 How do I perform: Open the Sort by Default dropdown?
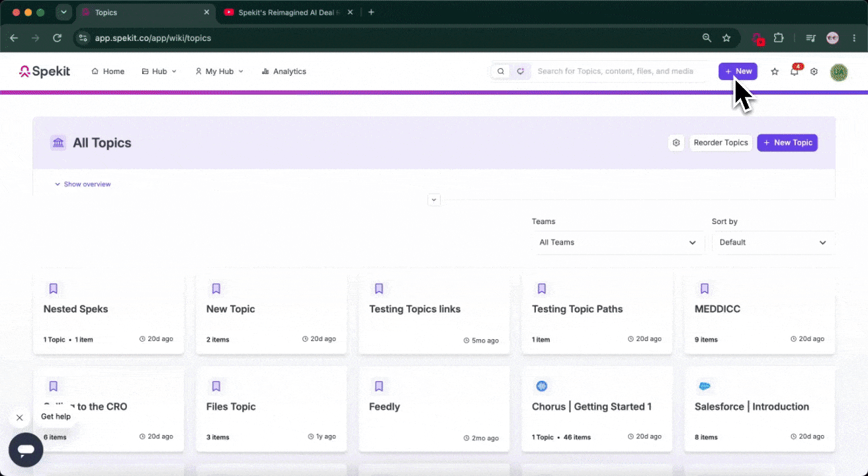pos(773,243)
